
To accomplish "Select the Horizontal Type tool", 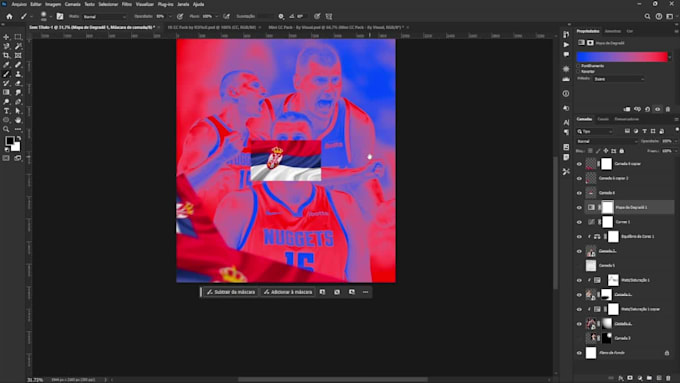I will (x=7, y=111).
